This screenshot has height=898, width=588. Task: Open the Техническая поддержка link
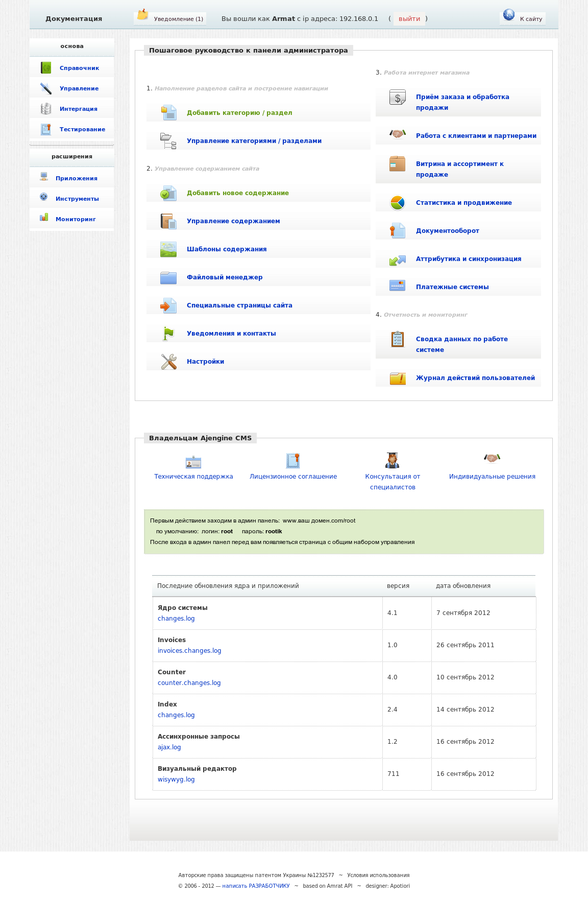(x=193, y=477)
